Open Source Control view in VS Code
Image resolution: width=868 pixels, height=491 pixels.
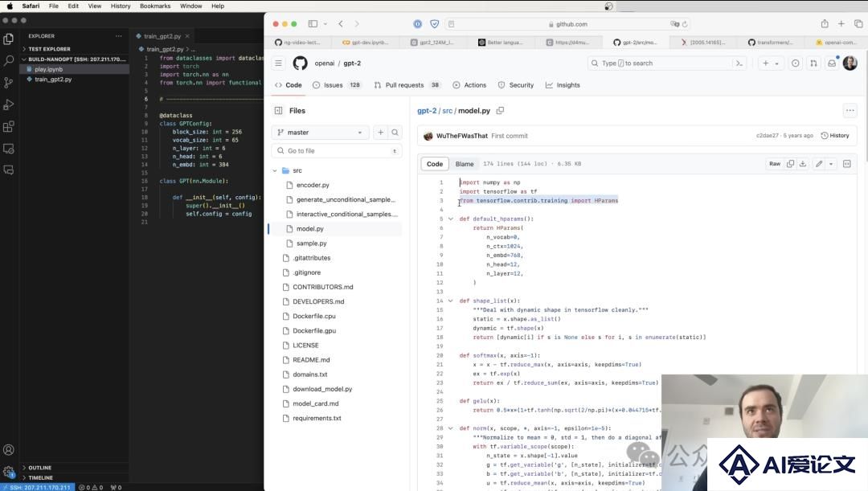point(8,83)
